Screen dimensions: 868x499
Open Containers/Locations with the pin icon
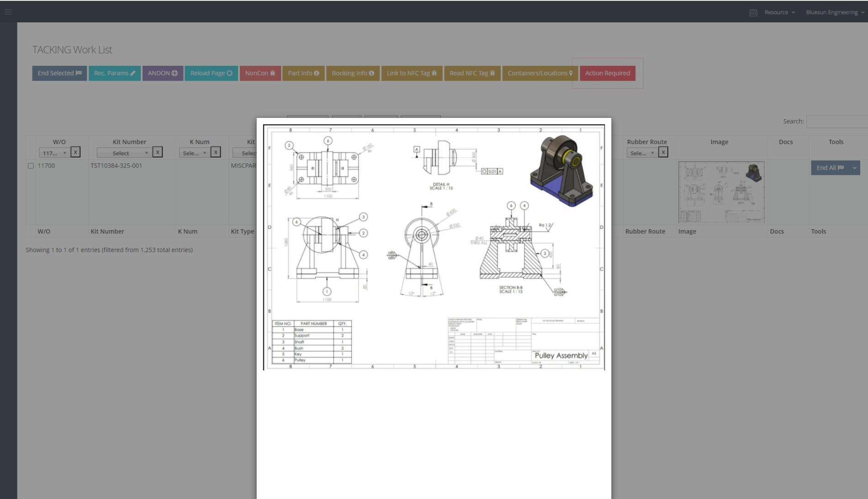coord(540,73)
